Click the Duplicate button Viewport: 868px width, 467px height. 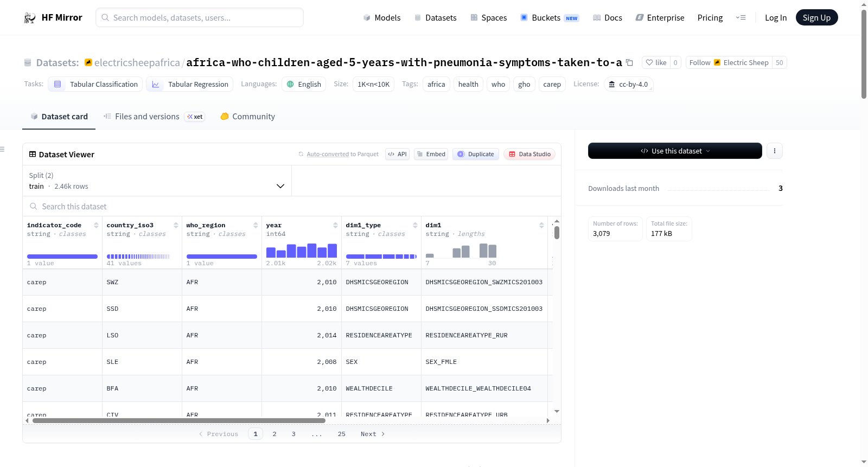476,154
